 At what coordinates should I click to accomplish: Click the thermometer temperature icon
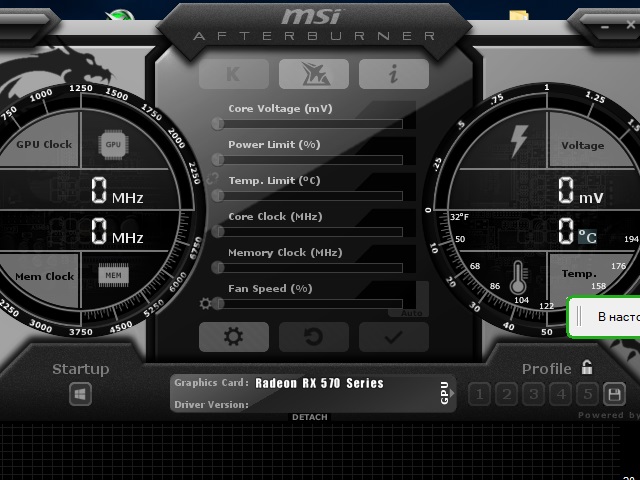click(x=518, y=278)
